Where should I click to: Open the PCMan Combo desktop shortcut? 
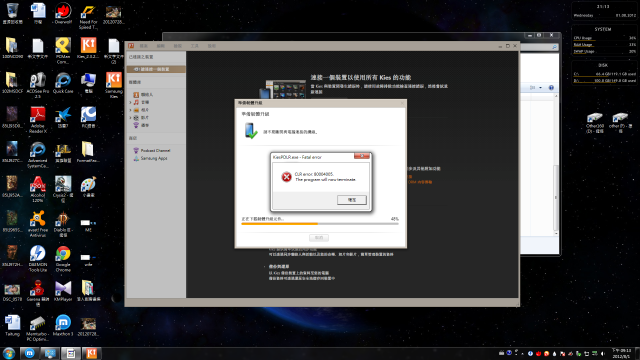63,51
